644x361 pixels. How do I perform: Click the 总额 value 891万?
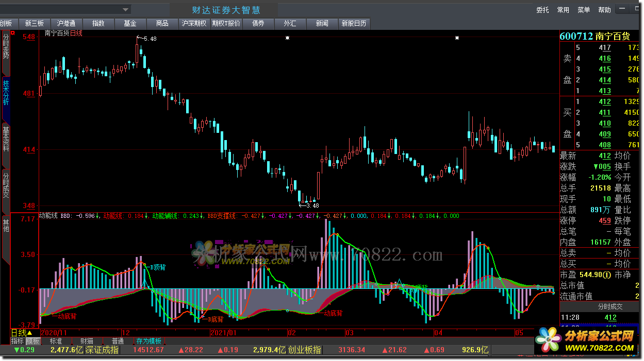coord(601,210)
